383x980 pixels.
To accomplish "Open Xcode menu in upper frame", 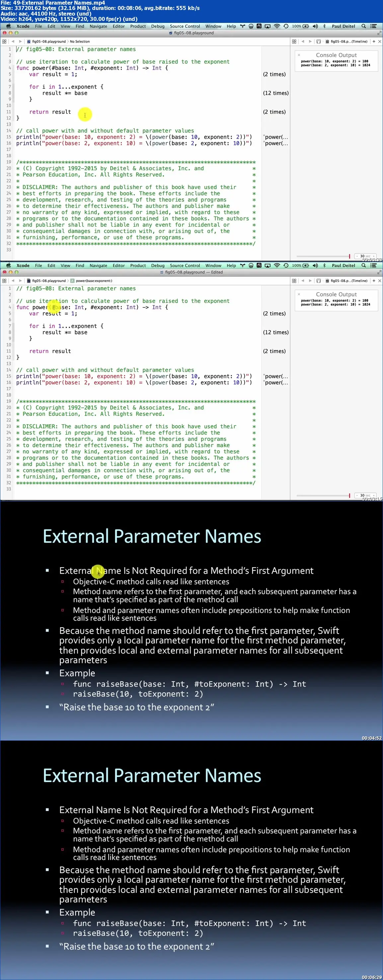I will click(x=23, y=26).
